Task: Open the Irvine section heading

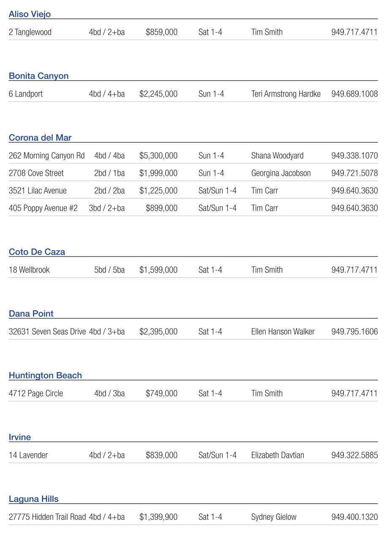Action: point(20,437)
